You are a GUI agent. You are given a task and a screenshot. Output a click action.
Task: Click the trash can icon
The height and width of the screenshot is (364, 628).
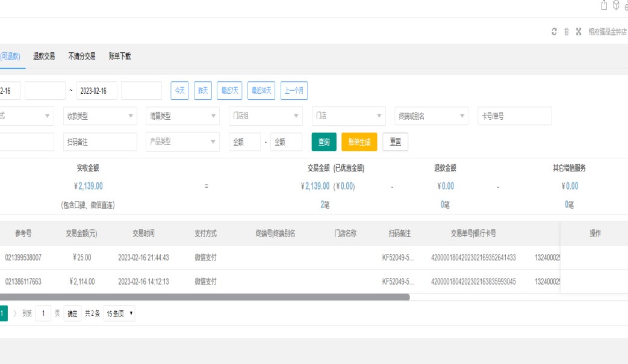point(567,32)
